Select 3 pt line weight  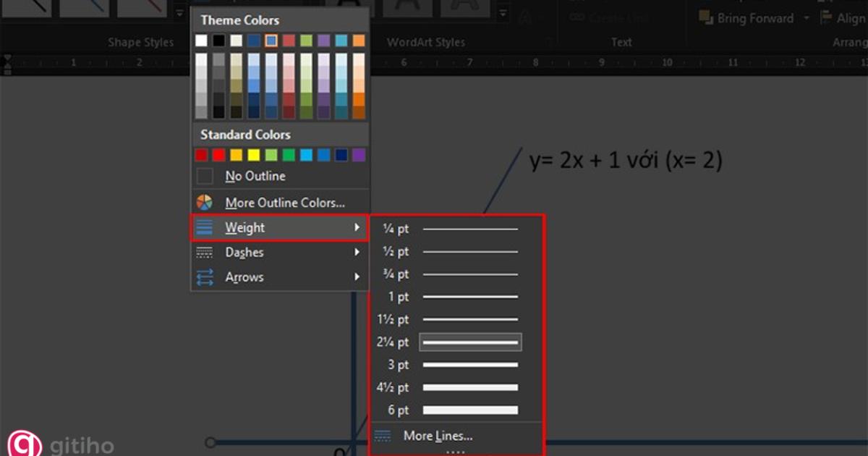point(456,365)
